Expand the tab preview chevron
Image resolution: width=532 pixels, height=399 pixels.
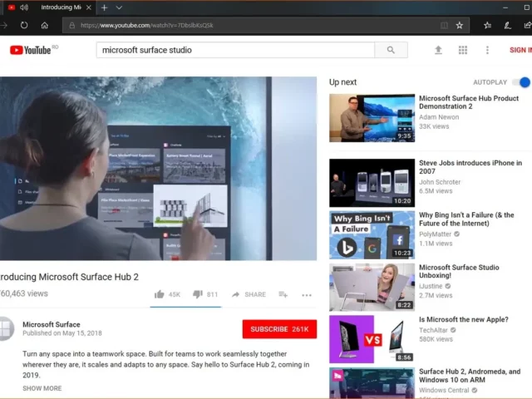pyautogui.click(x=119, y=7)
